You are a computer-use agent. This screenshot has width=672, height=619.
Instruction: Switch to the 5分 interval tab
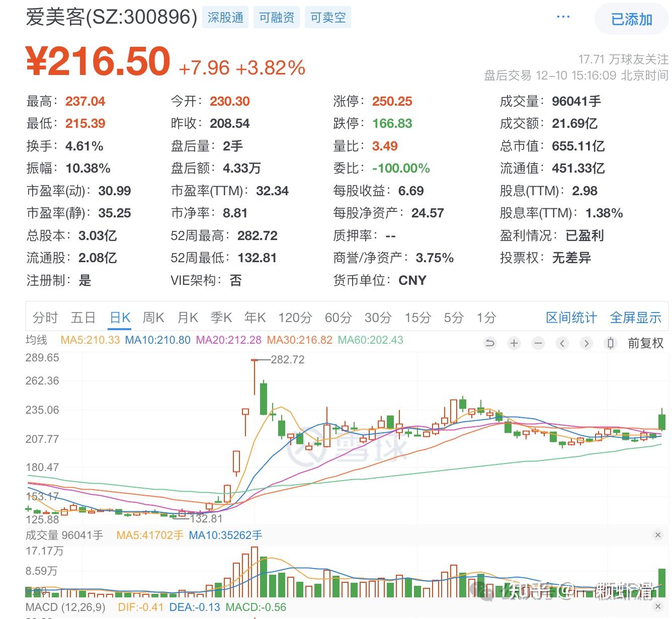point(454,318)
